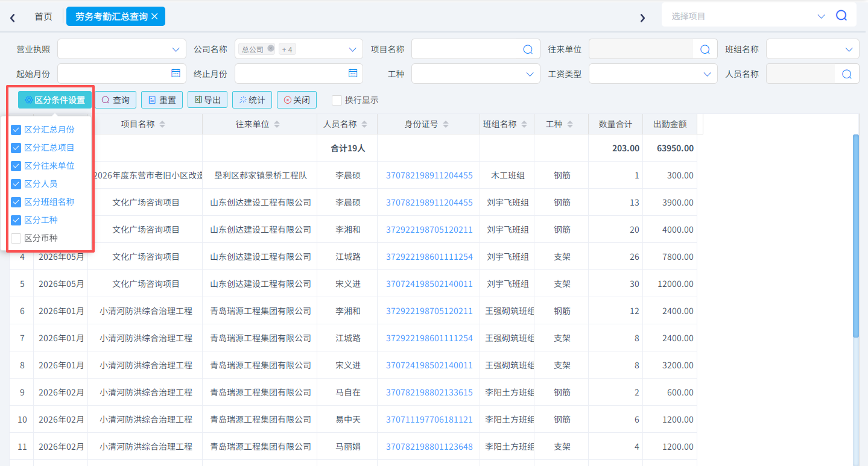Screen dimensions: 868x466
Task: Click 查询 button
Action: click(116, 100)
